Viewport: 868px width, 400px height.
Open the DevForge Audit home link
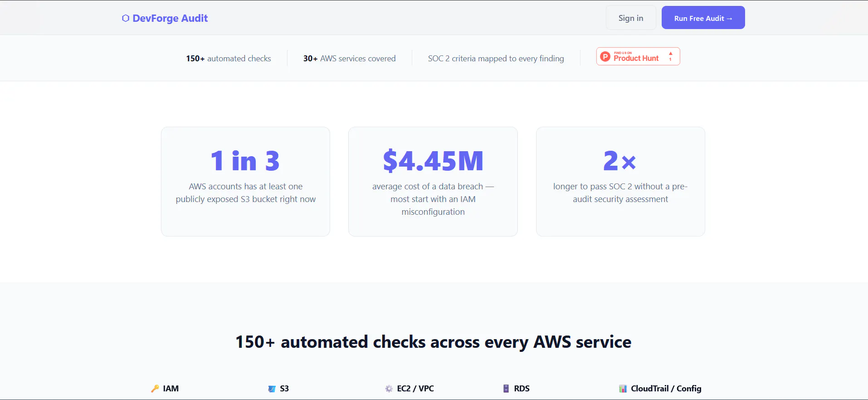165,18
